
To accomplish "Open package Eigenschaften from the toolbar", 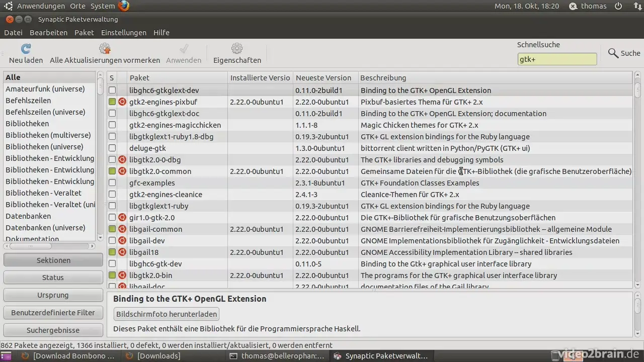I will pos(237,54).
